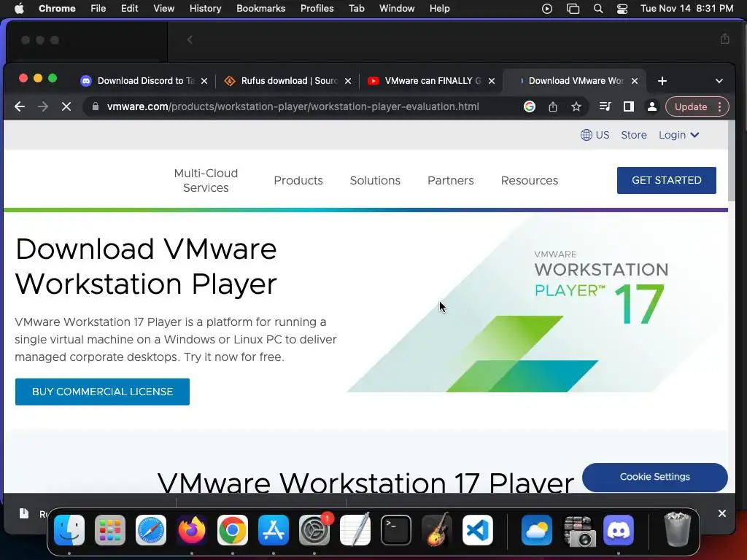Viewport: 747px width, 560px height.
Task: Open the File menu in menu bar
Action: pos(98,8)
